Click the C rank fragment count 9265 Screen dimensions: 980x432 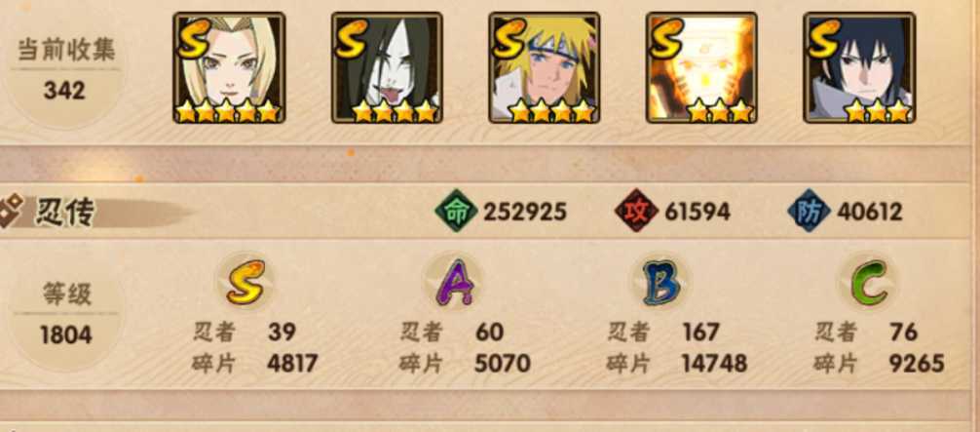917,363
